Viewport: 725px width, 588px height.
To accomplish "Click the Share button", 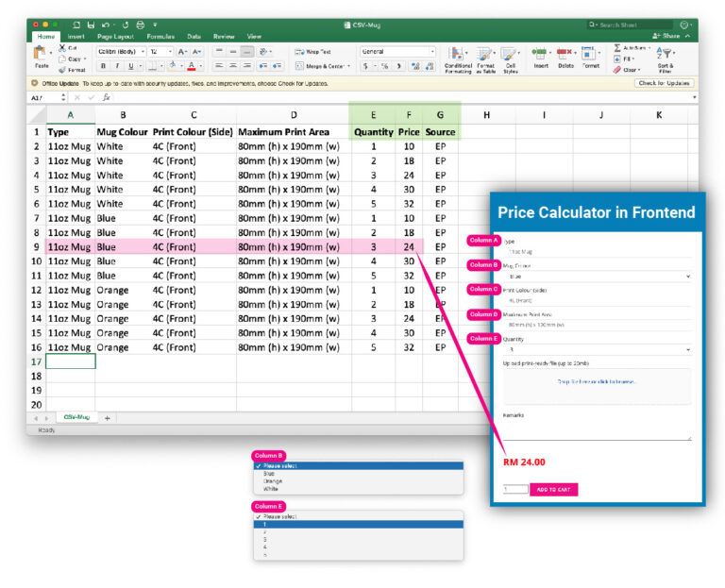I will tap(666, 36).
